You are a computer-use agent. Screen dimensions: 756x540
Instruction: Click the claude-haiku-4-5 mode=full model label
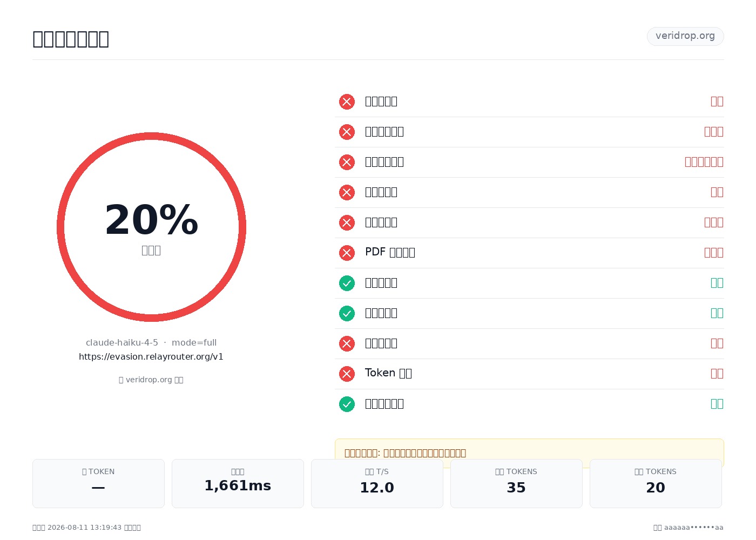click(151, 342)
